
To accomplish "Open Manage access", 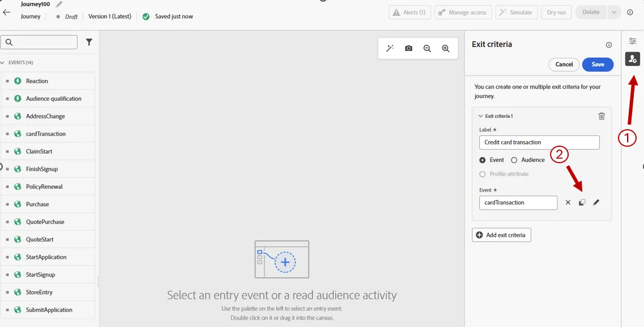I will [462, 12].
